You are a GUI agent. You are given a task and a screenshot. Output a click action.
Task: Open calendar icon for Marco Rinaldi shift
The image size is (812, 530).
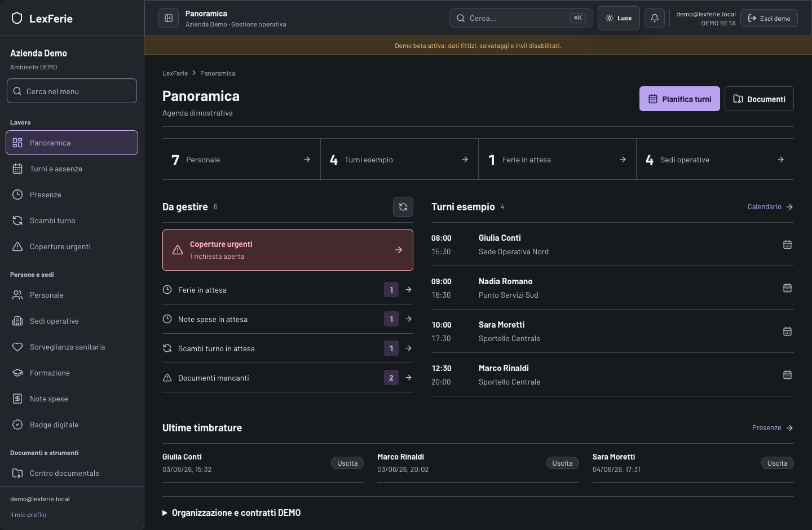[x=787, y=375]
